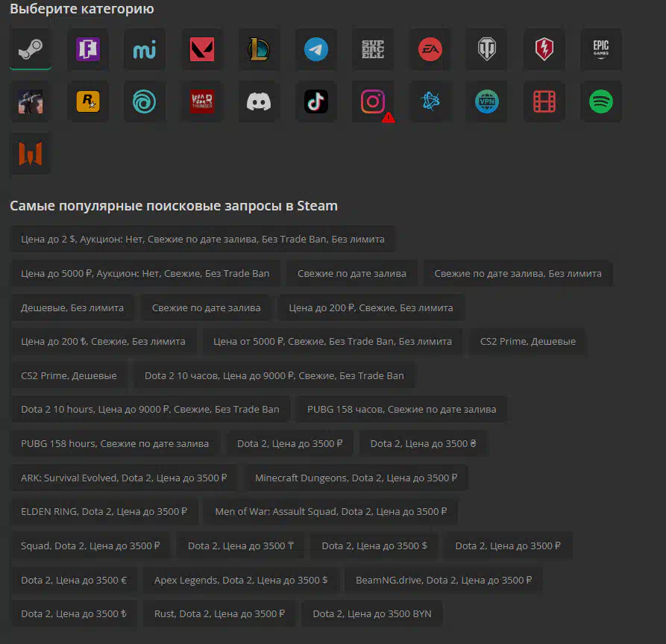
Task: Choose the 'PUBG 158 hours' tag
Action: pyautogui.click(x=115, y=444)
